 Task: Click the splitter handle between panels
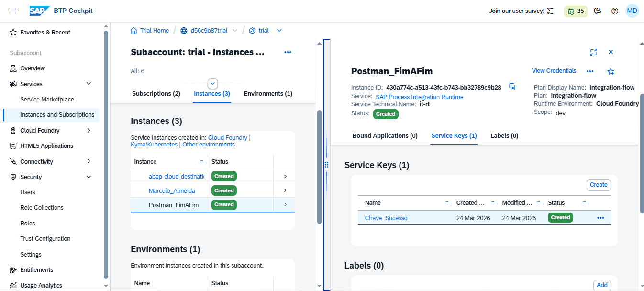[327, 165]
